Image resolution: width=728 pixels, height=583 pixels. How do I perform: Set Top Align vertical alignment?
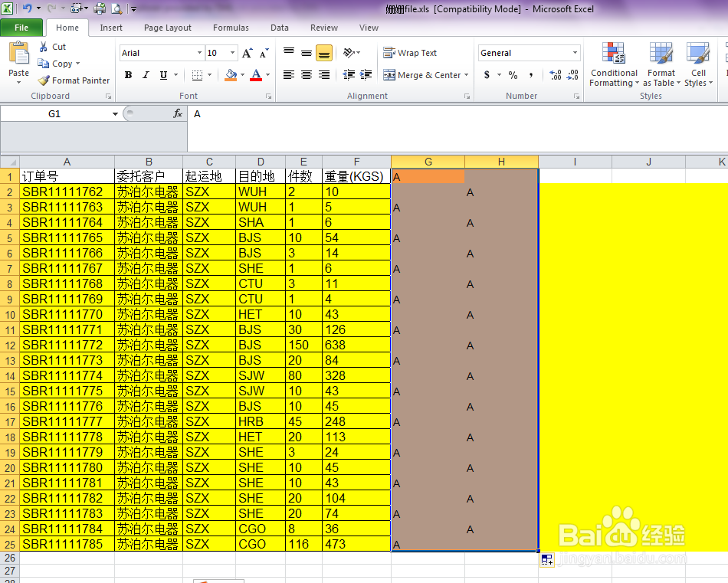click(289, 52)
